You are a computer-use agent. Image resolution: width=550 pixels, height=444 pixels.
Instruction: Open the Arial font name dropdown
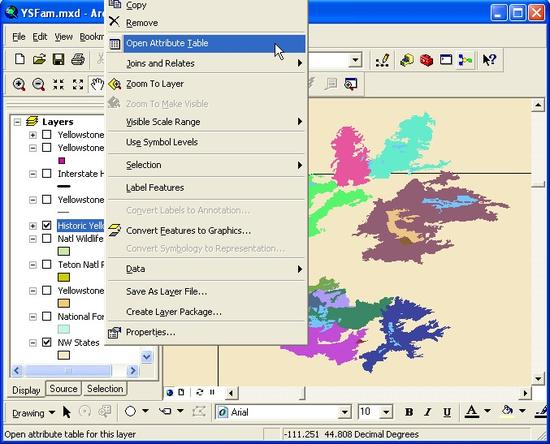[345, 412]
